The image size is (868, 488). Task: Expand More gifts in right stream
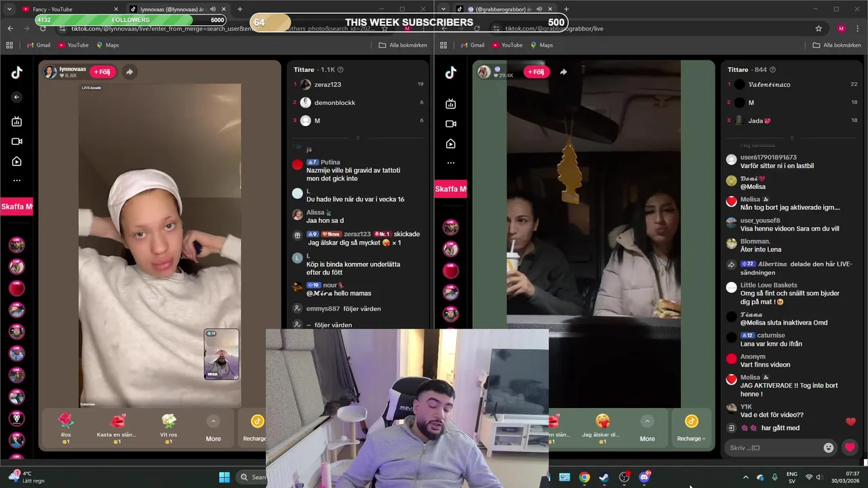pyautogui.click(x=647, y=429)
